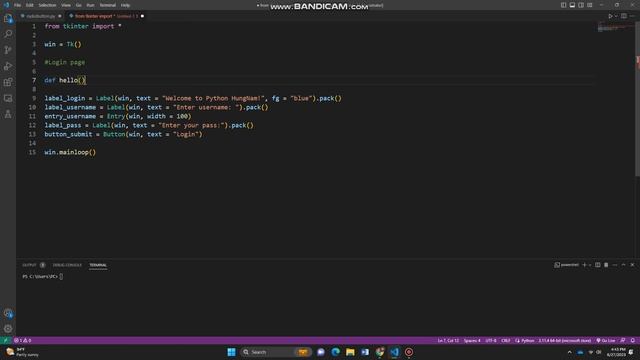Select Python 3.11.4 interpreter in status bar
The width and height of the screenshot is (640, 360).
tap(564, 340)
